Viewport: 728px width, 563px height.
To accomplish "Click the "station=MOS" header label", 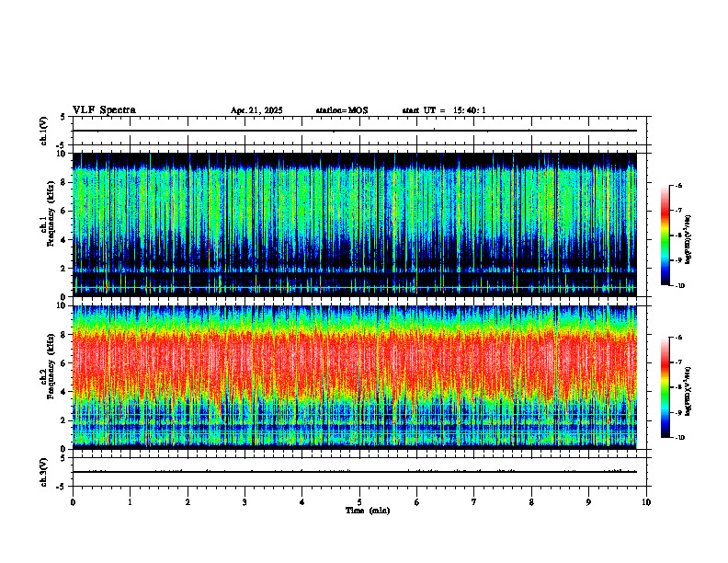I will coord(342,110).
